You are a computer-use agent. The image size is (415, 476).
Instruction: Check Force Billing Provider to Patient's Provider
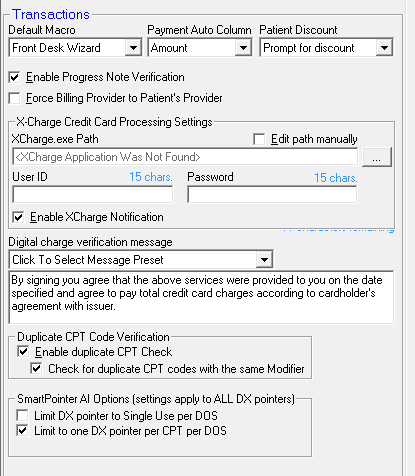point(14,98)
